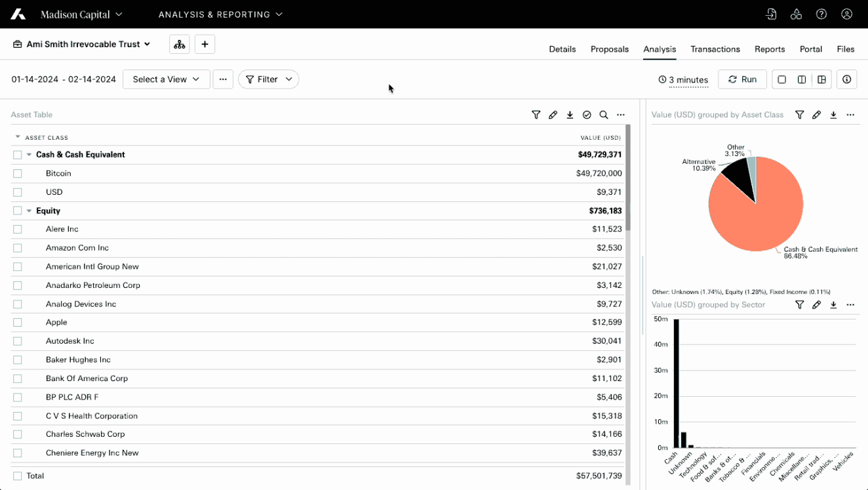The width and height of the screenshot is (868, 490).
Task: Tick the checkbox for Apple
Action: pos(18,323)
